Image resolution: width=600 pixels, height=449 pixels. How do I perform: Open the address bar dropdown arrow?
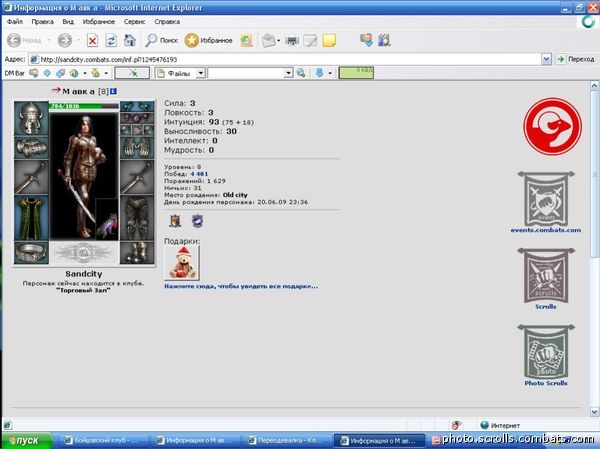point(546,59)
